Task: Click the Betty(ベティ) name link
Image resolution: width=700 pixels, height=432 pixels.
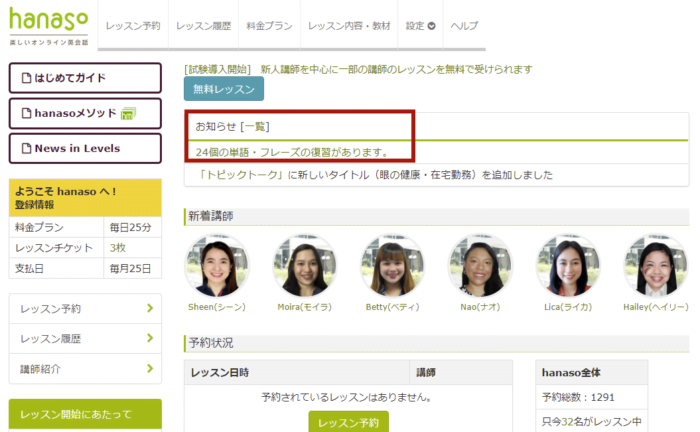Action: [392, 307]
